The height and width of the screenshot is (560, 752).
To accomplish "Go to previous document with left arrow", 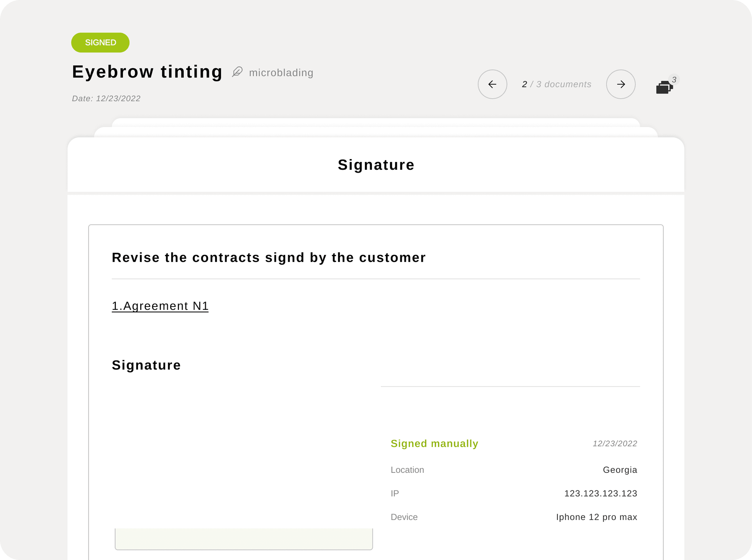I will pyautogui.click(x=492, y=84).
